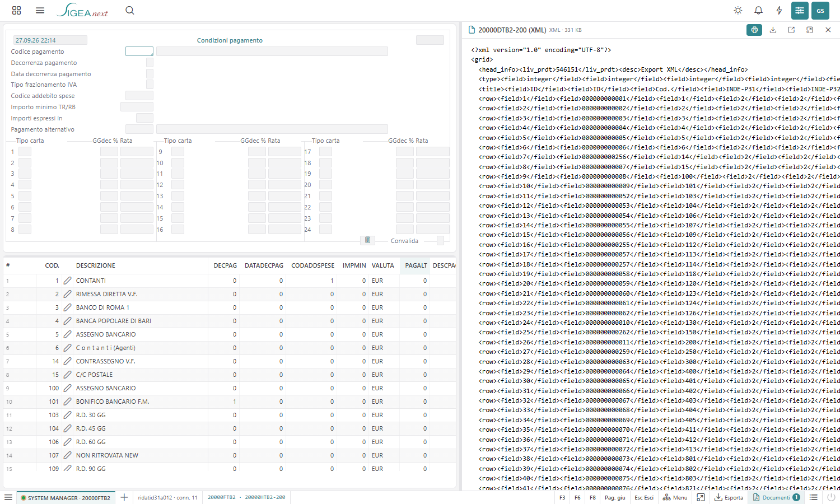Screen dimensions: 840x504
Task: Toggle the Convalida checkbox
Action: point(440,241)
